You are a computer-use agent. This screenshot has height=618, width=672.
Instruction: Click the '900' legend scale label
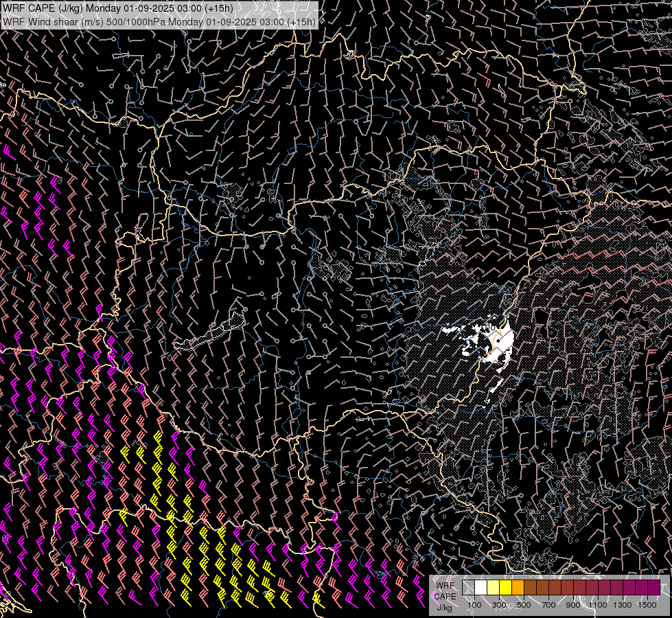573,605
